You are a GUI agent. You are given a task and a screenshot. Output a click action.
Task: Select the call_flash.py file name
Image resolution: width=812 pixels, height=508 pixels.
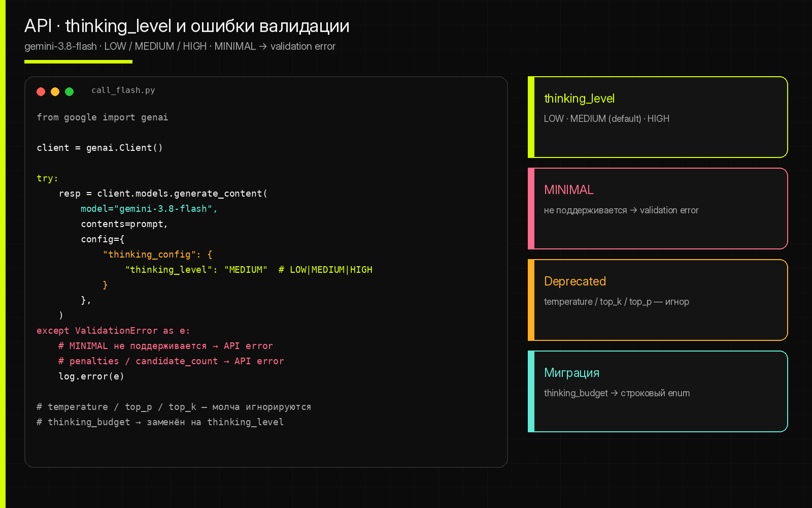coord(123,90)
